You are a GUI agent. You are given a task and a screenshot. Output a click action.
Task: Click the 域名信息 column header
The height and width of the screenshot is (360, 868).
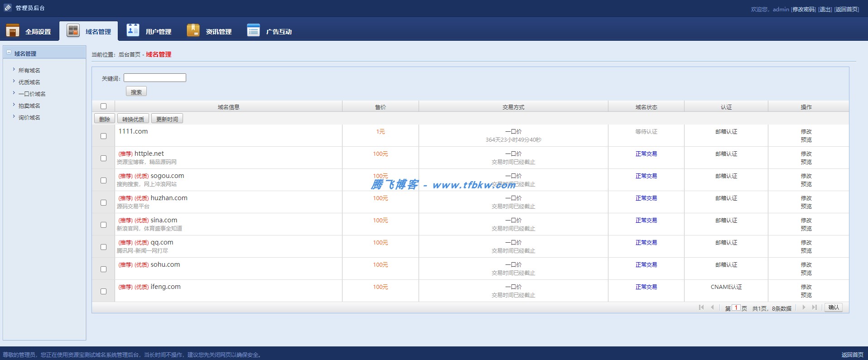pyautogui.click(x=229, y=107)
